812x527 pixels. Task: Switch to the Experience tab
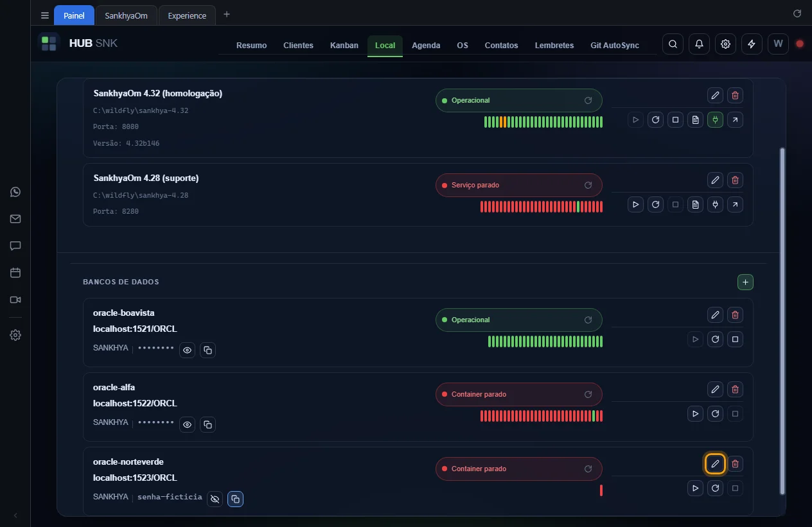click(187, 15)
